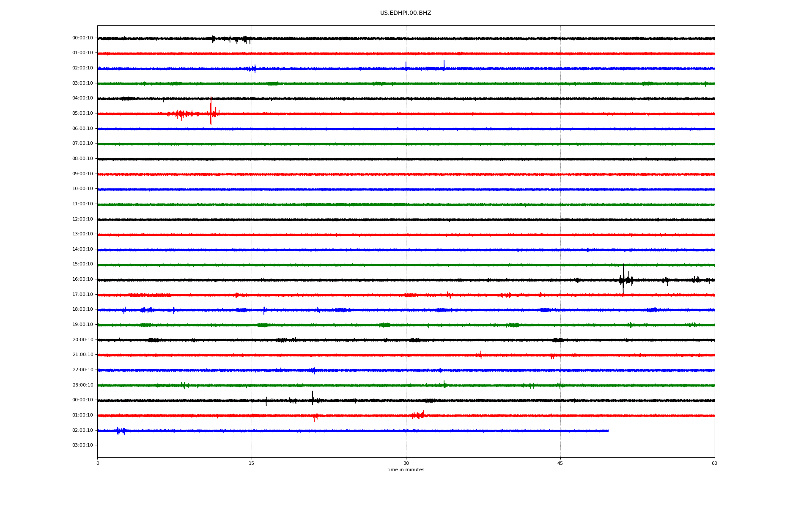Click the 18:00:10 row time label
This screenshot has width=812, height=508.
click(x=82, y=309)
